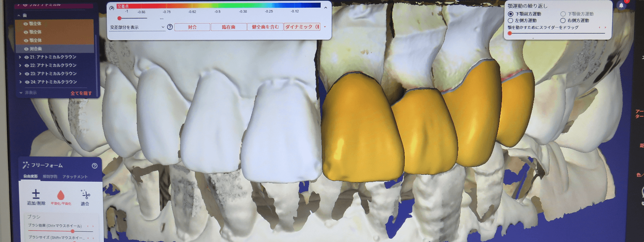Hide the 22: アナトミカルクラウン eye icon
This screenshot has width=644, height=242.
(x=27, y=66)
